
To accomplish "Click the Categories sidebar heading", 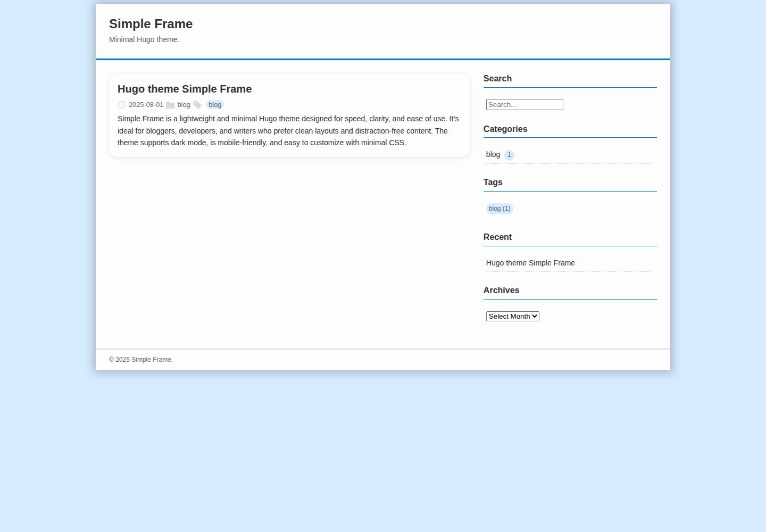I will click(x=505, y=129).
